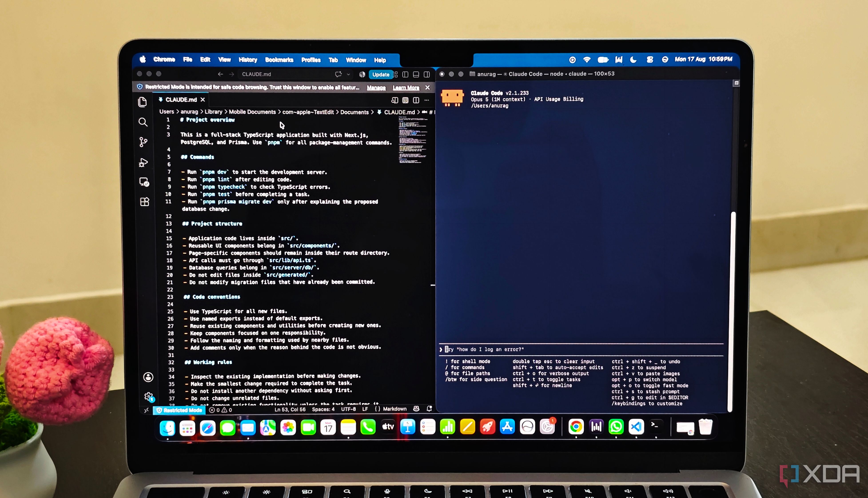Open the chat icon in the VS Code title bar
Viewport: 868px width, 498px height.
(x=338, y=74)
